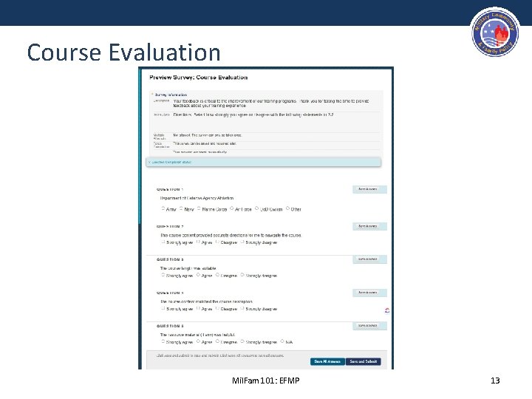Click the survey Instructions 'Directions' line
532x399 pixels.
[253, 115]
